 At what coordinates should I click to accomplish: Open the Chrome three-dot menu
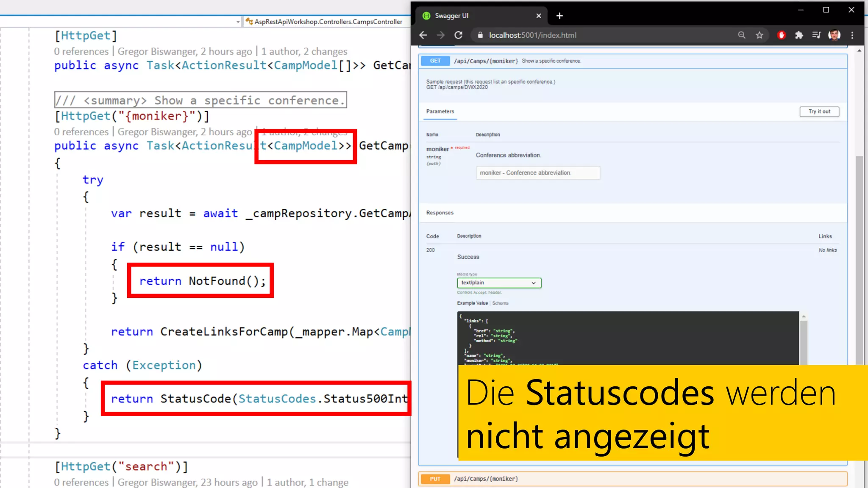(852, 35)
